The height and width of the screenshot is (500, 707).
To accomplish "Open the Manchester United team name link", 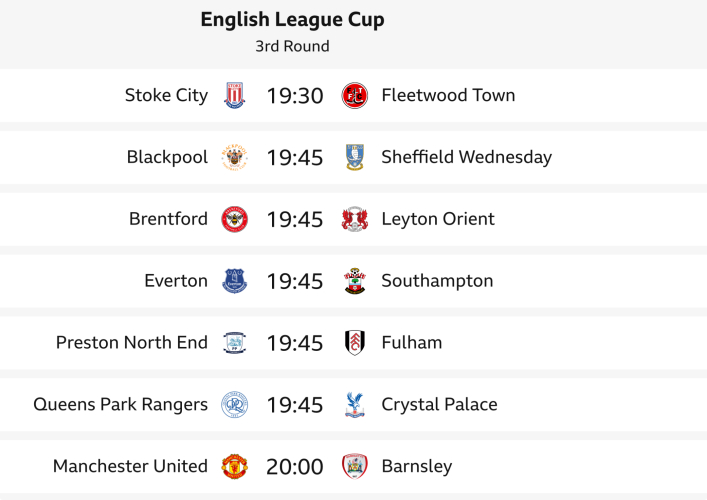I will [130, 466].
